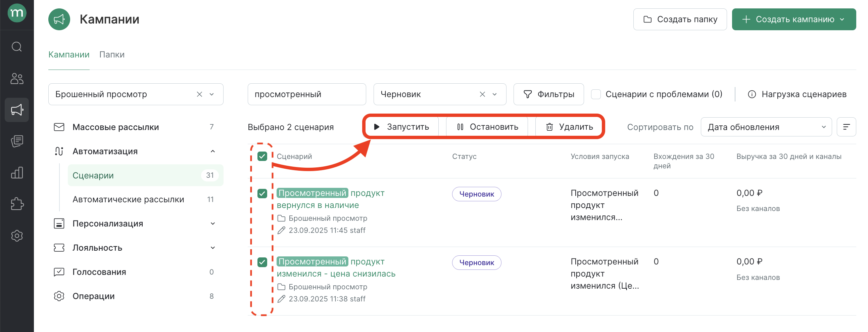Click the просмотренный search input field
Viewport: 868px width, 332px height.
[307, 94]
